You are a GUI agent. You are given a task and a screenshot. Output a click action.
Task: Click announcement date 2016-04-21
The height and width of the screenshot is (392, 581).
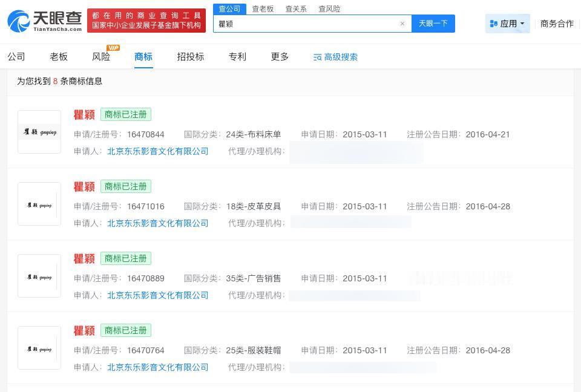(x=488, y=134)
